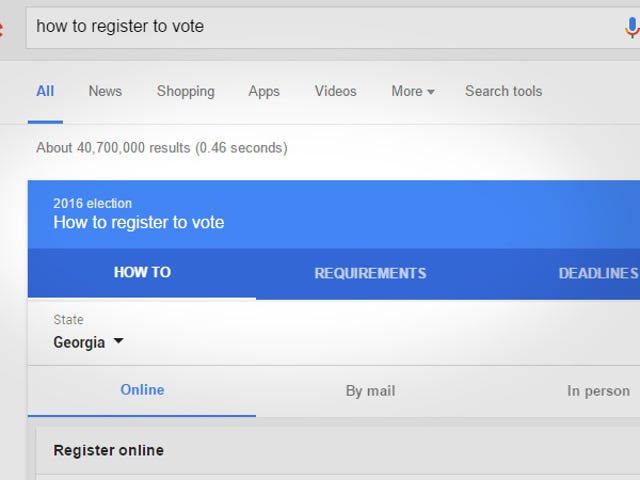
Task: Switch to the News tab
Action: click(105, 91)
